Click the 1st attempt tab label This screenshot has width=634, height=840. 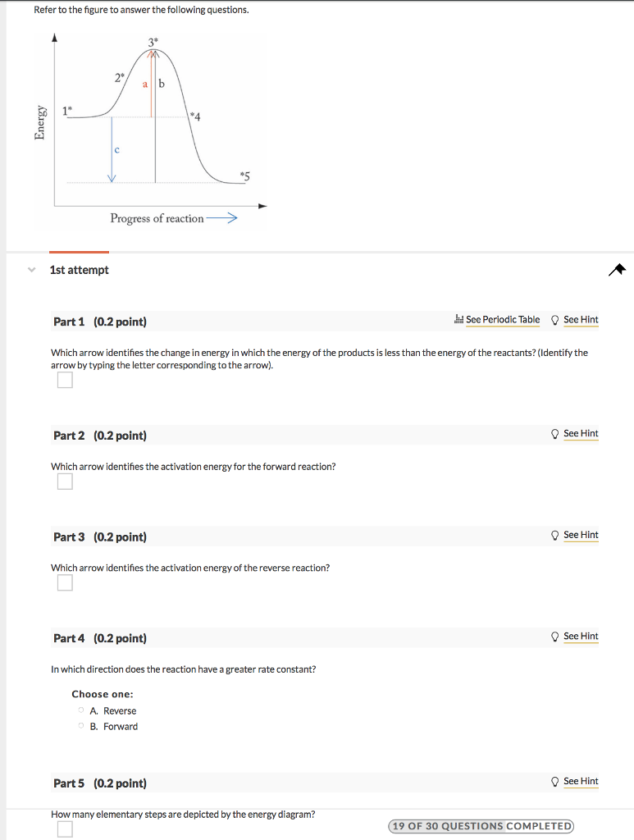79,269
